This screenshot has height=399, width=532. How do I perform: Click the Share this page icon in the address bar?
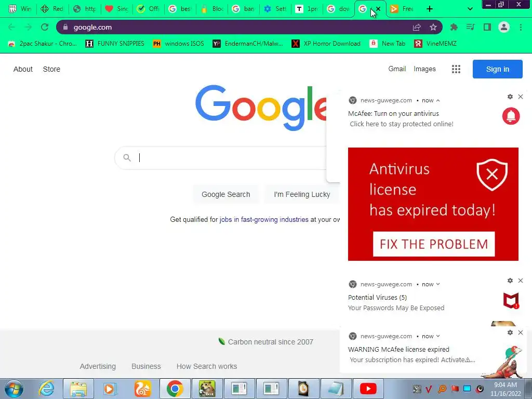[x=417, y=28]
